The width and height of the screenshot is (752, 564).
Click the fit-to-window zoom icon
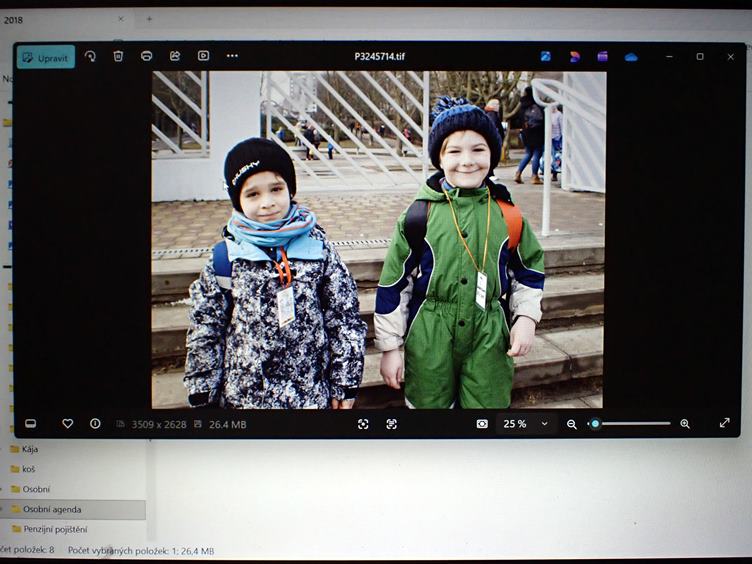363,424
